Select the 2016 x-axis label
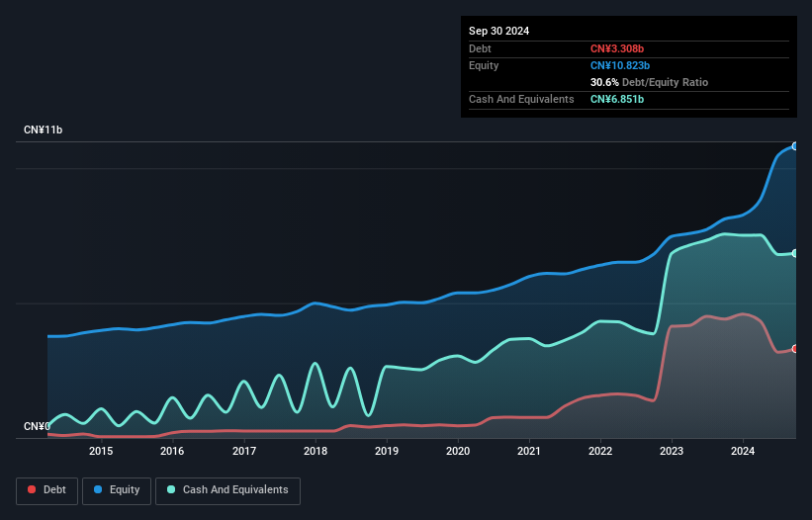Screen dimensions: 812x520 172,452
